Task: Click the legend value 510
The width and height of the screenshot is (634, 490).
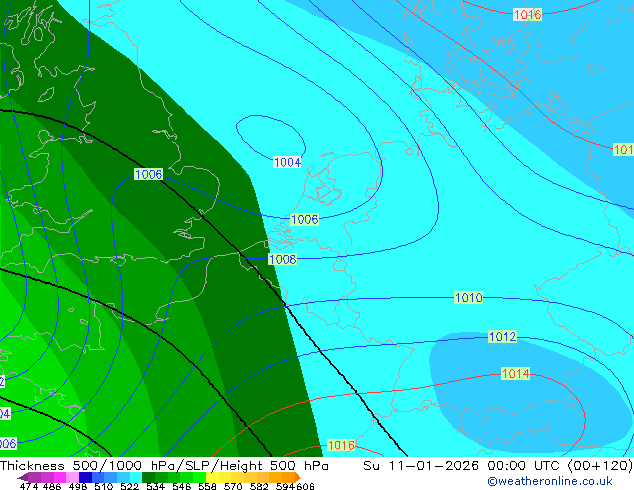Action: coord(104,486)
